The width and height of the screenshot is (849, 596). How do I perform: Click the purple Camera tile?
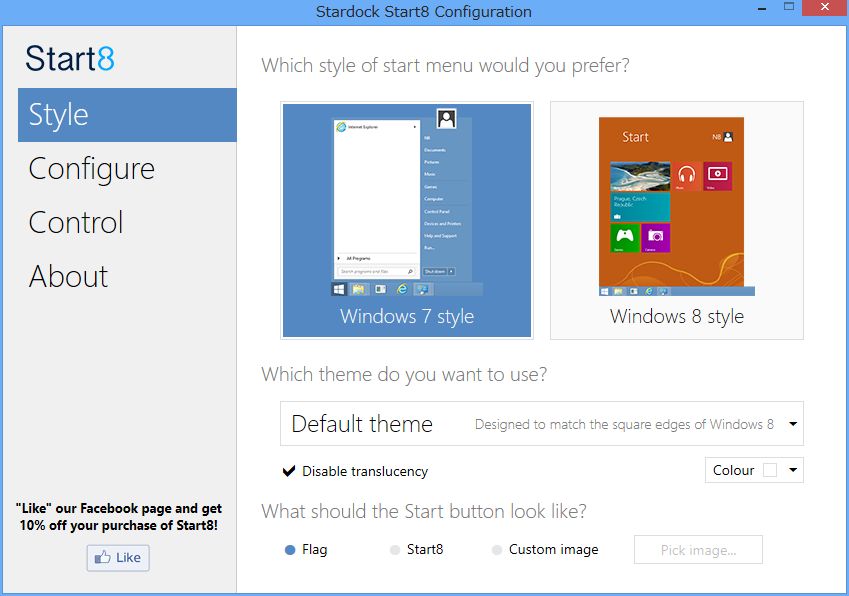(x=655, y=237)
